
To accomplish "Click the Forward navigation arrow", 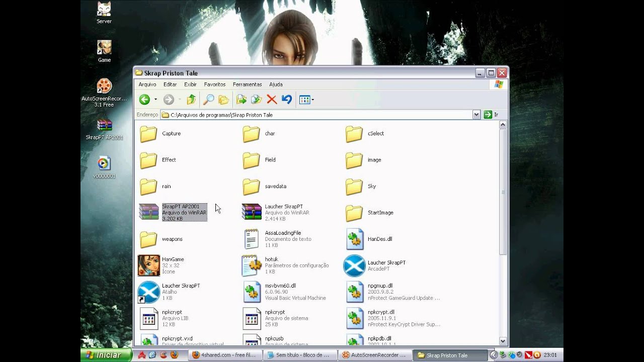I will point(169,100).
